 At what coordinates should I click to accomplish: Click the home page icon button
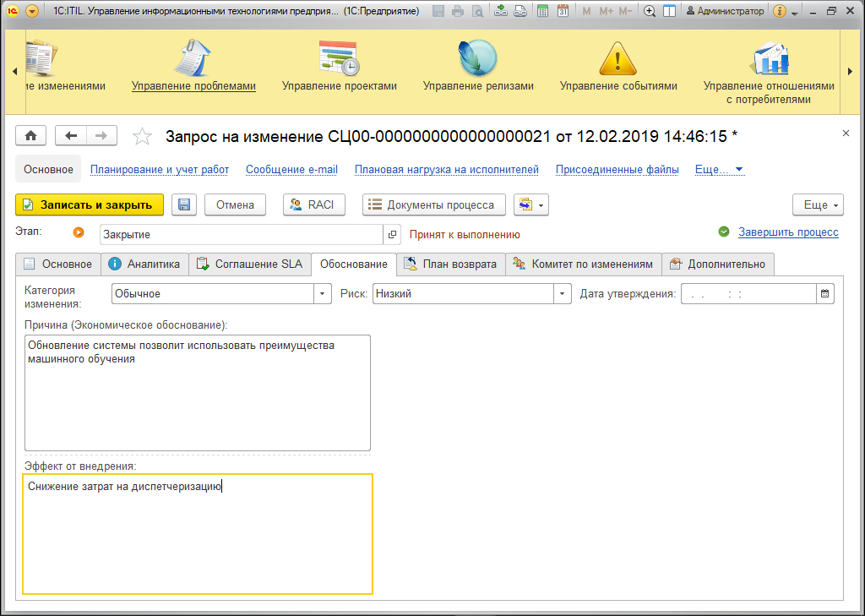(31, 136)
